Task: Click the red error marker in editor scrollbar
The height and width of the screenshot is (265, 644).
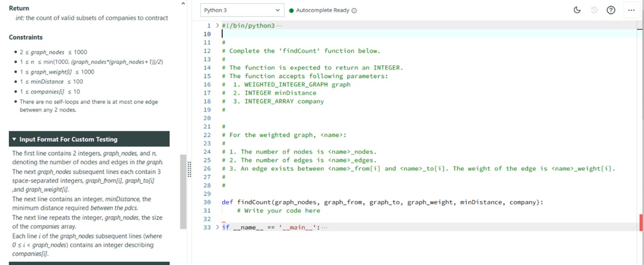Action: tap(641, 222)
